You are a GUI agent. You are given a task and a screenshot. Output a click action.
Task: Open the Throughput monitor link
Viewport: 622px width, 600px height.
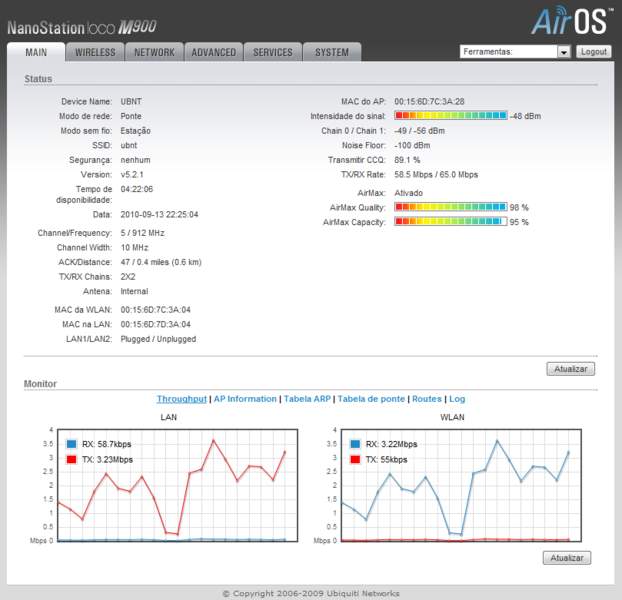point(181,399)
